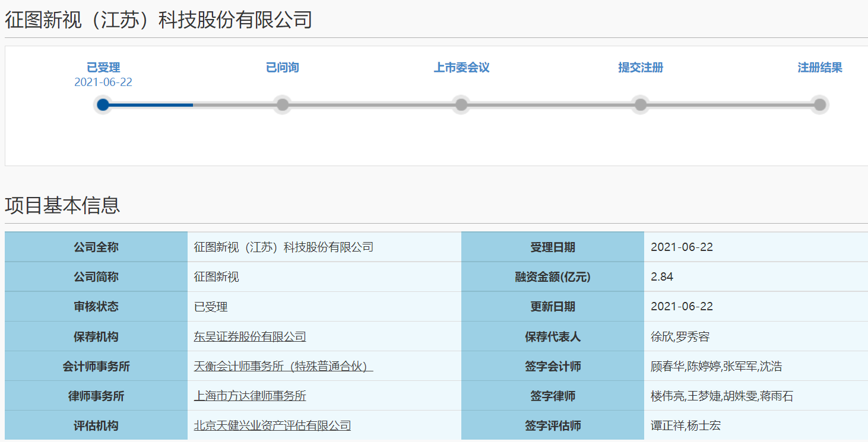Open the 北京天健兴业资产评估有限公司 appraiser link

coord(273,426)
